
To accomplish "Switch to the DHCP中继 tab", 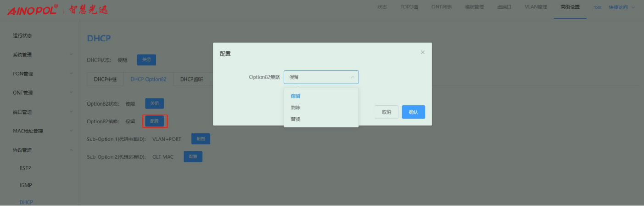I will pos(105,79).
